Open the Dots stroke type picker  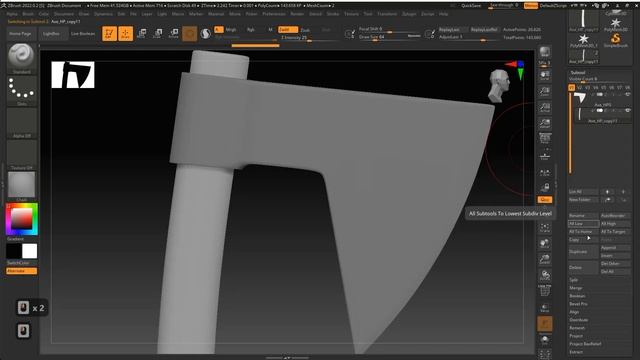(21, 90)
